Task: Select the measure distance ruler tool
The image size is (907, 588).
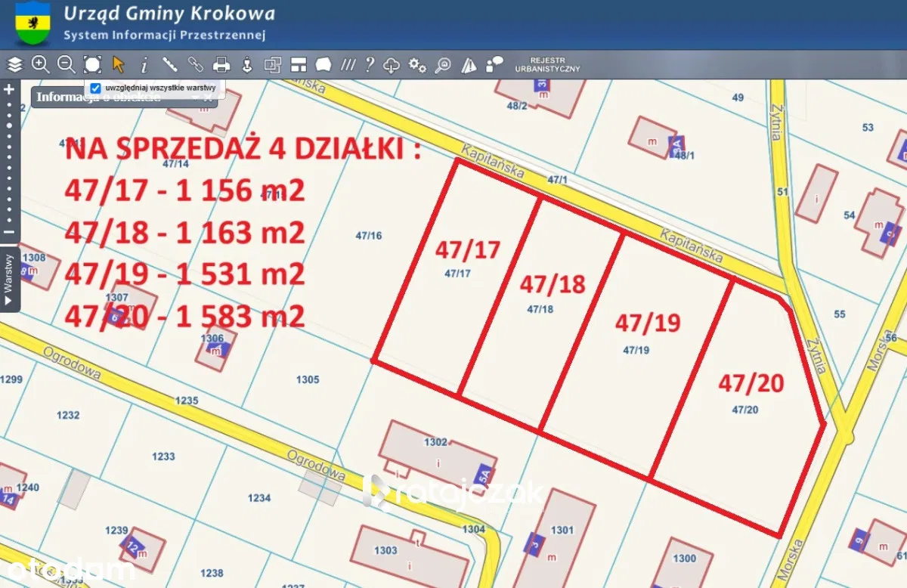Action: click(170, 65)
